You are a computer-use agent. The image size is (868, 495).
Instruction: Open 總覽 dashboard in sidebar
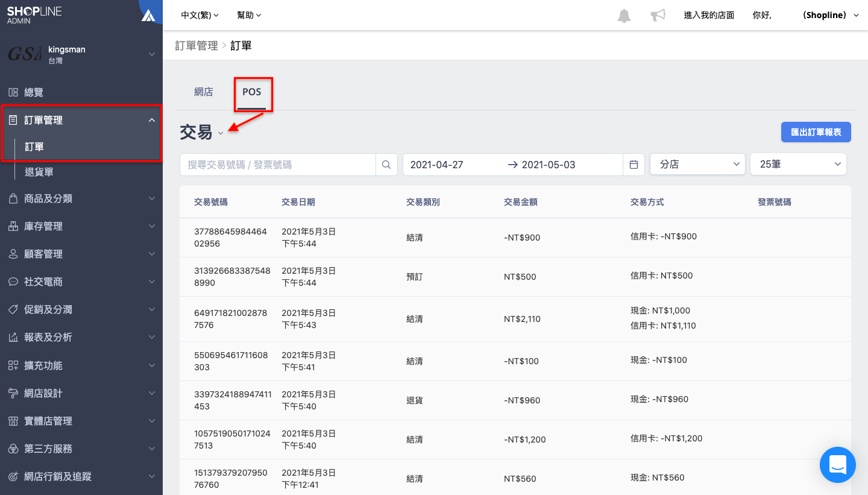pos(34,92)
